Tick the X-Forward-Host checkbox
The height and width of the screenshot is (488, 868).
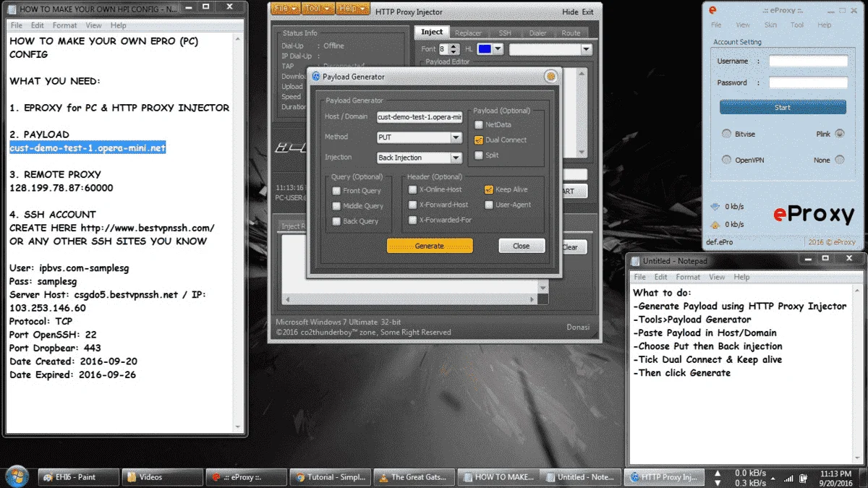[413, 205]
